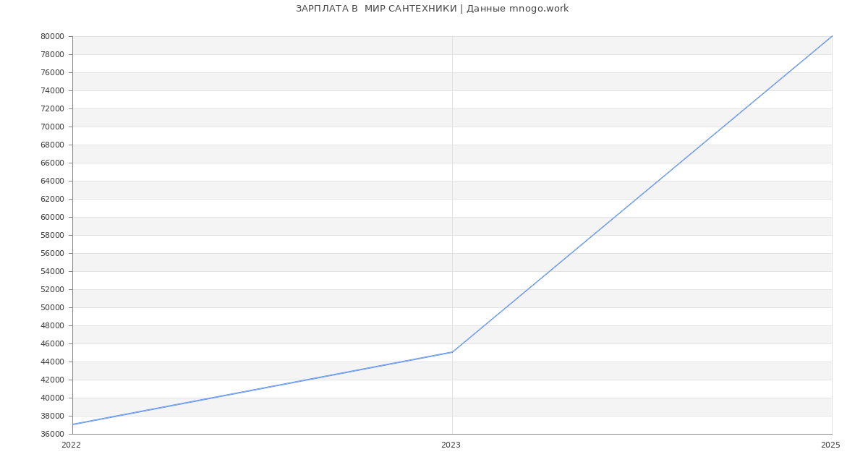Click the 80000 y-axis label

coord(53,36)
